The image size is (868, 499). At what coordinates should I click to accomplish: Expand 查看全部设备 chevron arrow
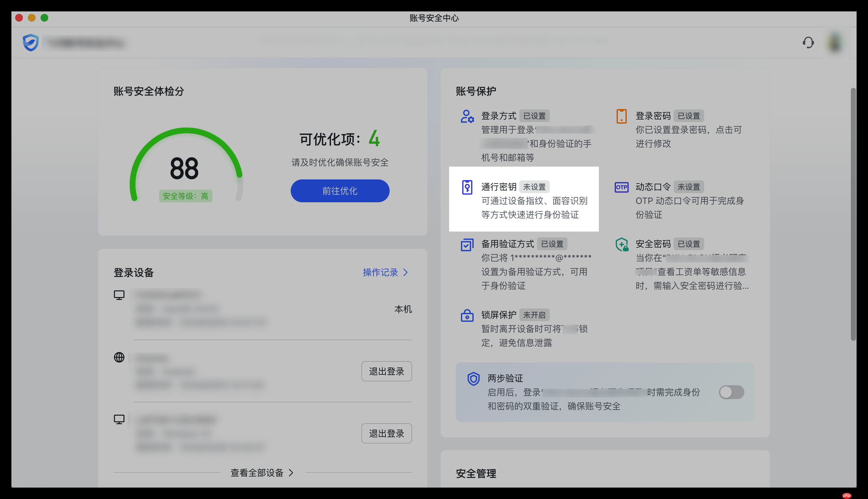(x=291, y=473)
